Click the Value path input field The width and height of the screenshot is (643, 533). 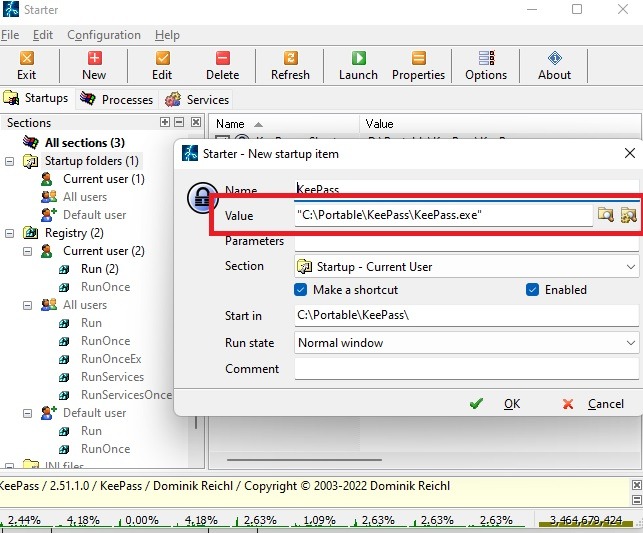coord(444,215)
